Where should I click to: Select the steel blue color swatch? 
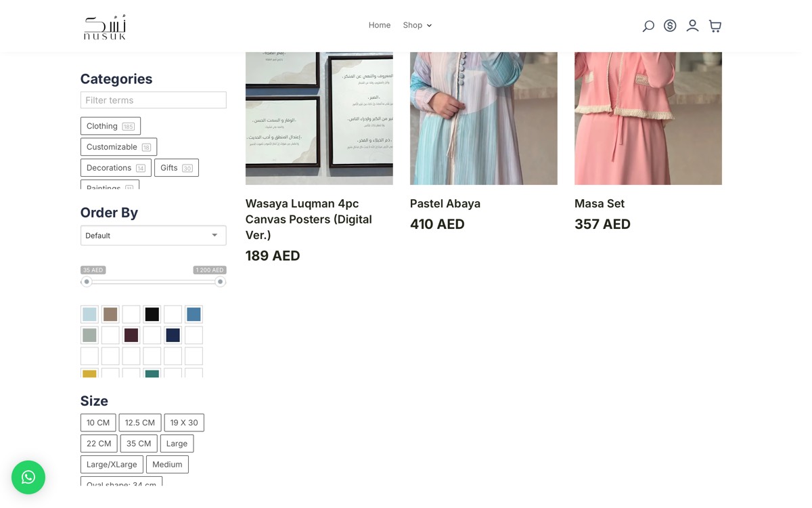pos(194,314)
